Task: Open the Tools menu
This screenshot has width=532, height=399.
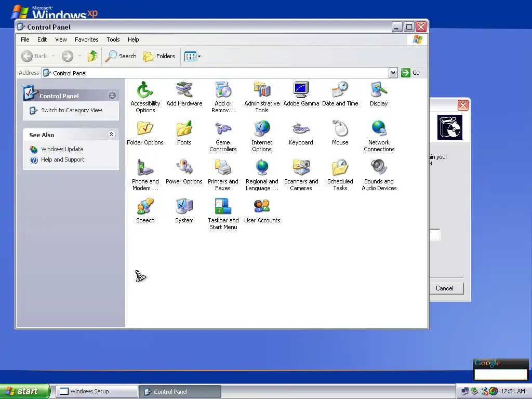Action: 113,39
